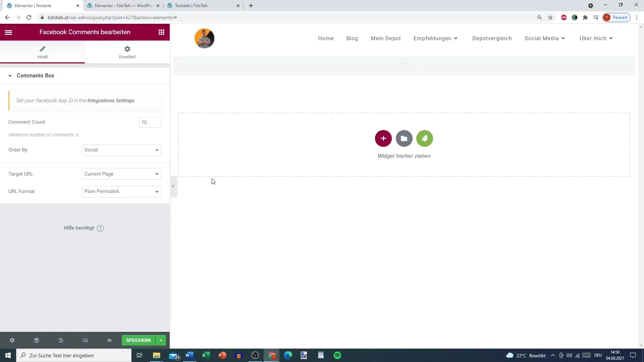Open the URL Format dropdown
The image size is (644, 362).
point(121,191)
